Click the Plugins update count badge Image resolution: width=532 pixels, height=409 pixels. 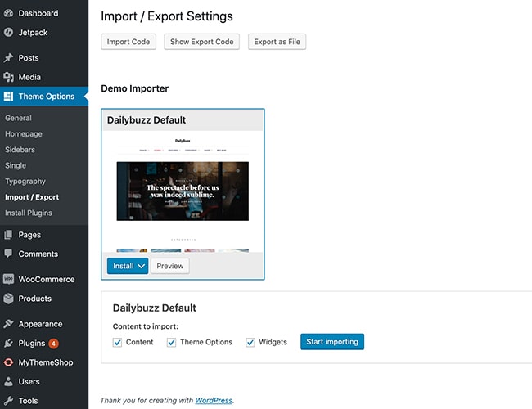[53, 344]
